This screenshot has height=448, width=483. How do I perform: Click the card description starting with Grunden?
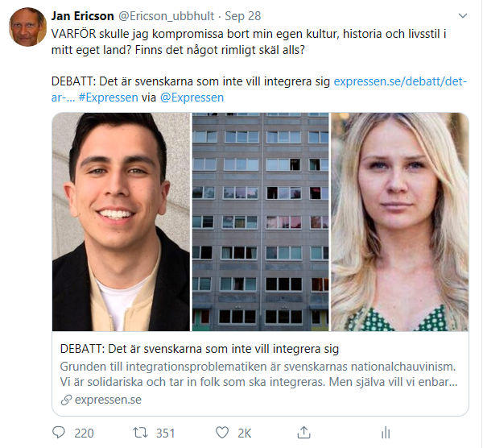coord(258,375)
